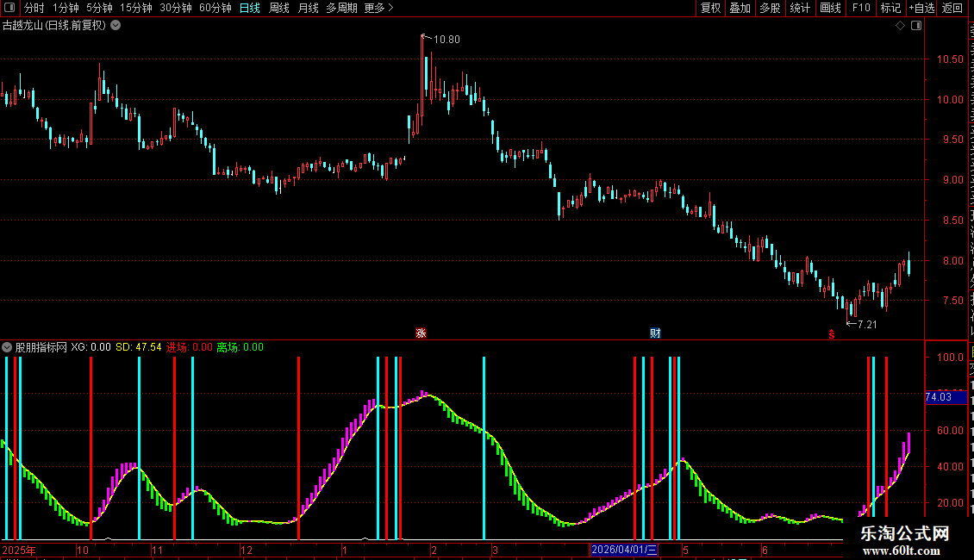Screen dimensions: 974x560
Task: Open the 画线 drawing tools
Action: [830, 8]
